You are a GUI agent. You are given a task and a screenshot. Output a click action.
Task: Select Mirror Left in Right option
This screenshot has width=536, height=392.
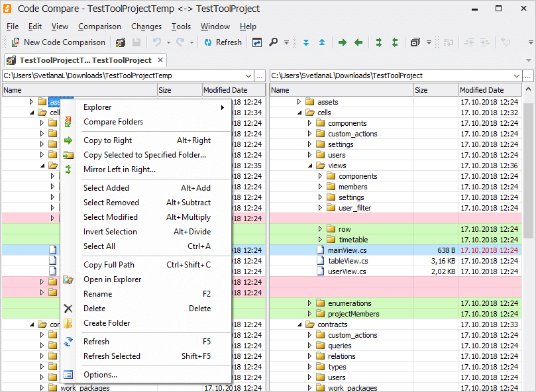(x=119, y=170)
